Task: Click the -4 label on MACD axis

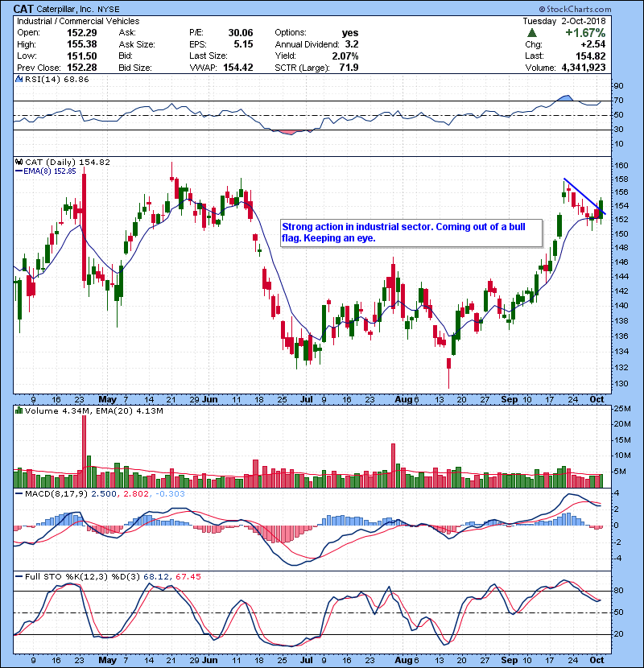Action: tap(617, 558)
